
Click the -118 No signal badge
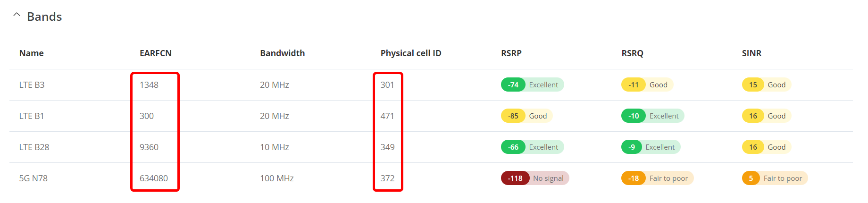[x=535, y=178]
